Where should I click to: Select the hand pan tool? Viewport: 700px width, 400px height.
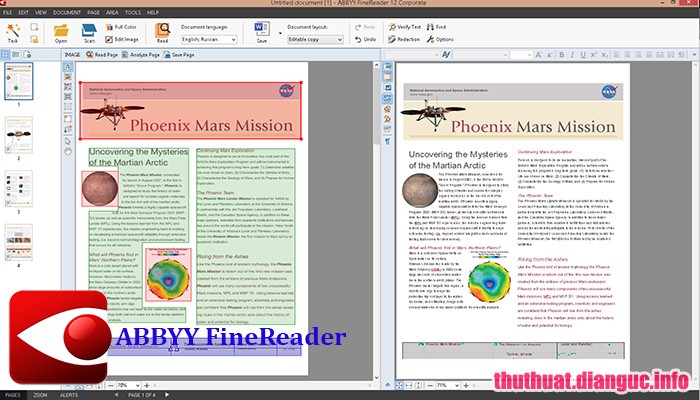[67, 151]
